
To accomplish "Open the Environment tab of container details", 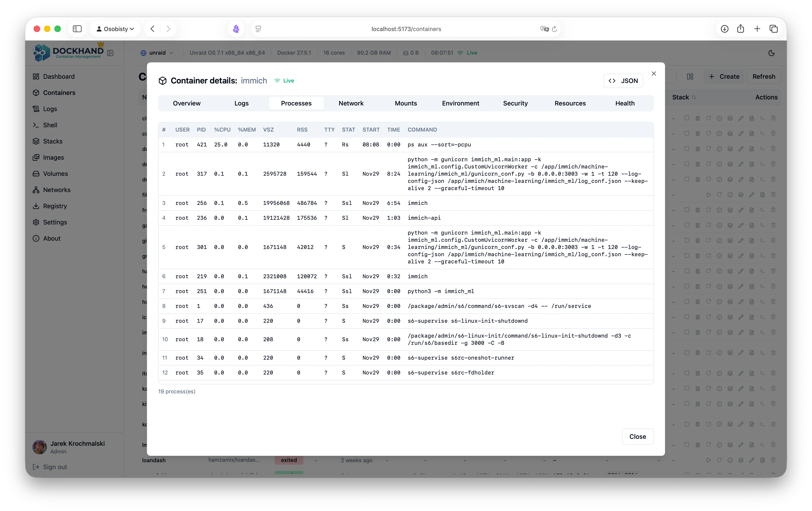I will [461, 103].
